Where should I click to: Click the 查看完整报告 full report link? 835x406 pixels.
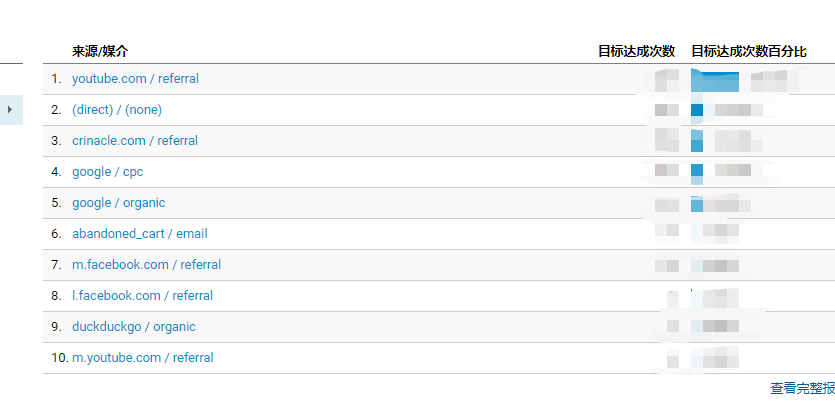click(x=803, y=388)
